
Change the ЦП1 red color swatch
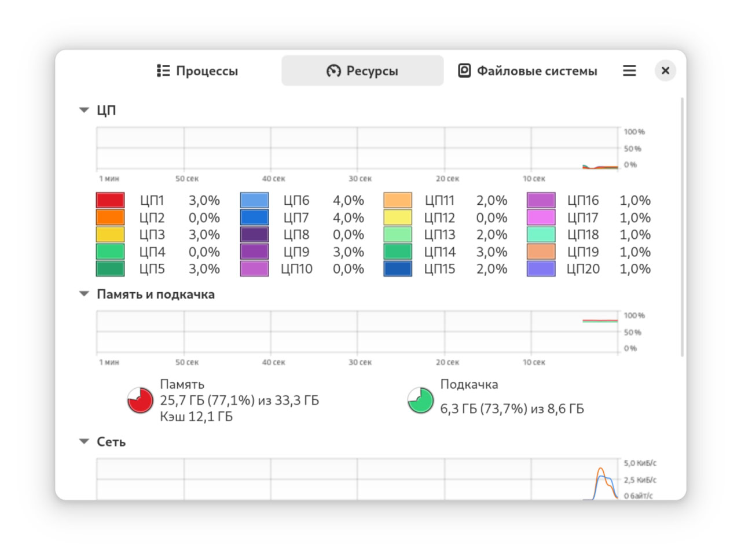(x=110, y=200)
